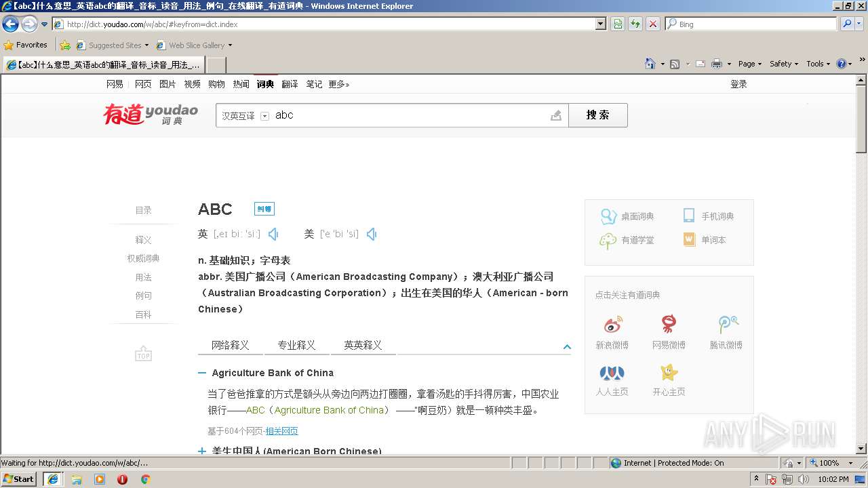Play the British pronunciation audio
This screenshot has height=488, width=868.
pyautogui.click(x=273, y=234)
